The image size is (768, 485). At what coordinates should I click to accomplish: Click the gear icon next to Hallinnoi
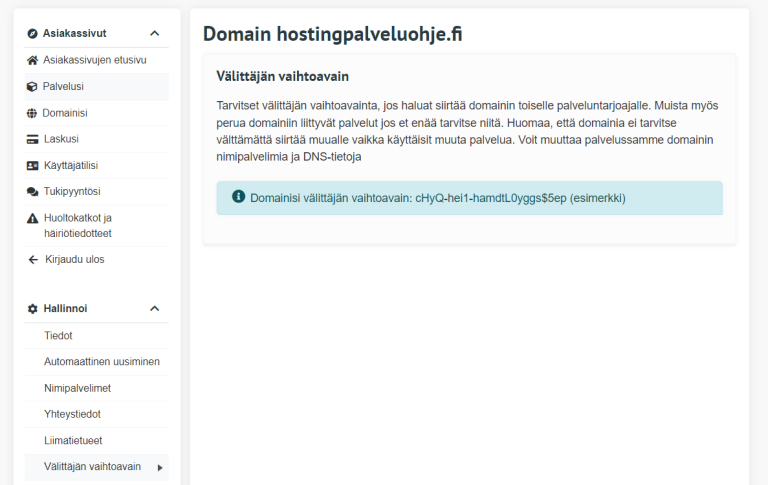(x=32, y=308)
